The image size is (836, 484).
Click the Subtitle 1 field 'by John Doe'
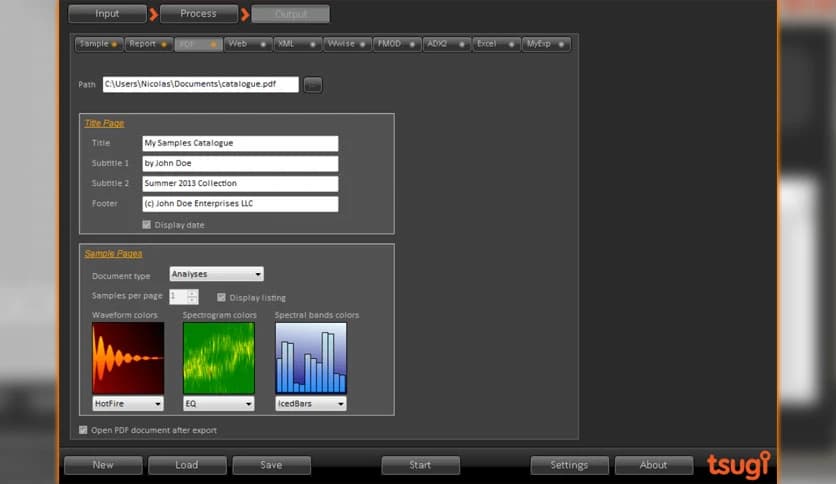click(x=240, y=163)
